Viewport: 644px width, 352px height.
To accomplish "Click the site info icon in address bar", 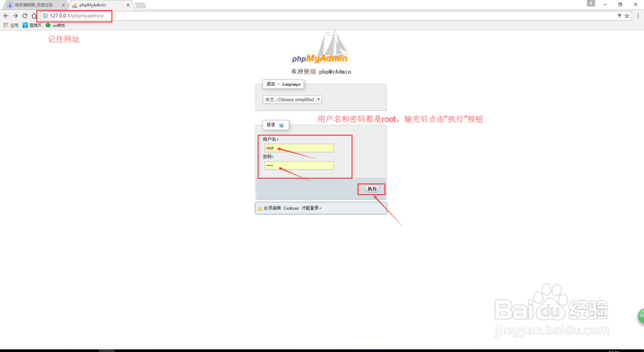I will pyautogui.click(x=45, y=15).
